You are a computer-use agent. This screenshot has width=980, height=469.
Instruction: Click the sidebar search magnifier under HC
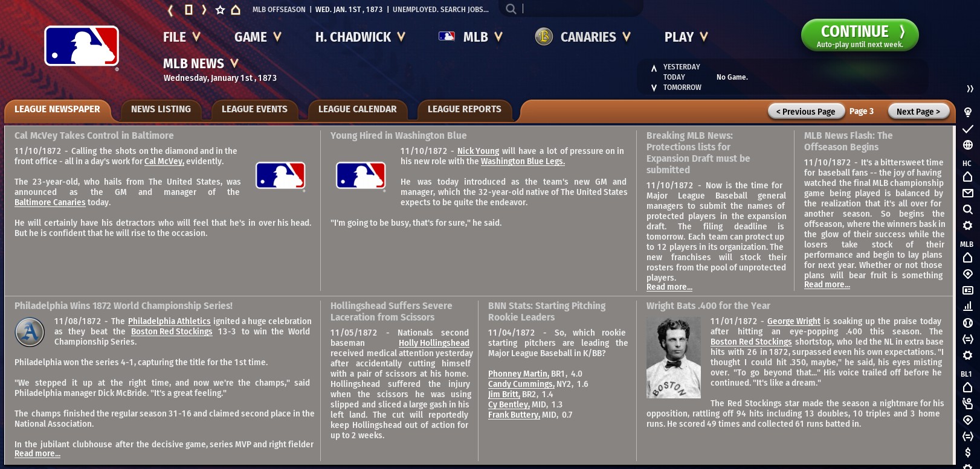click(967, 209)
